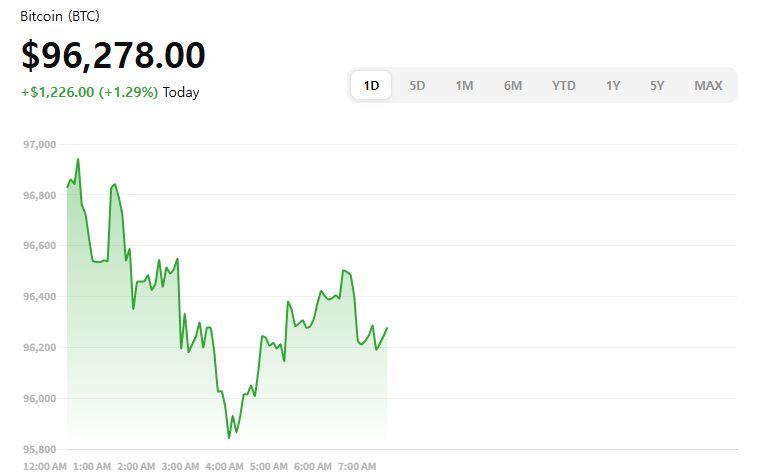The image size is (758, 473).
Task: Click the 96,400 y-axis label
Action: [40, 297]
